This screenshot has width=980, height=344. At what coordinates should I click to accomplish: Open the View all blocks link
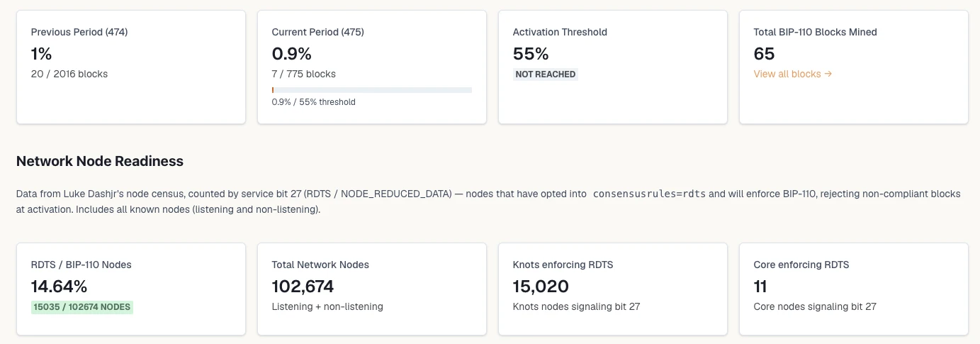pos(792,74)
